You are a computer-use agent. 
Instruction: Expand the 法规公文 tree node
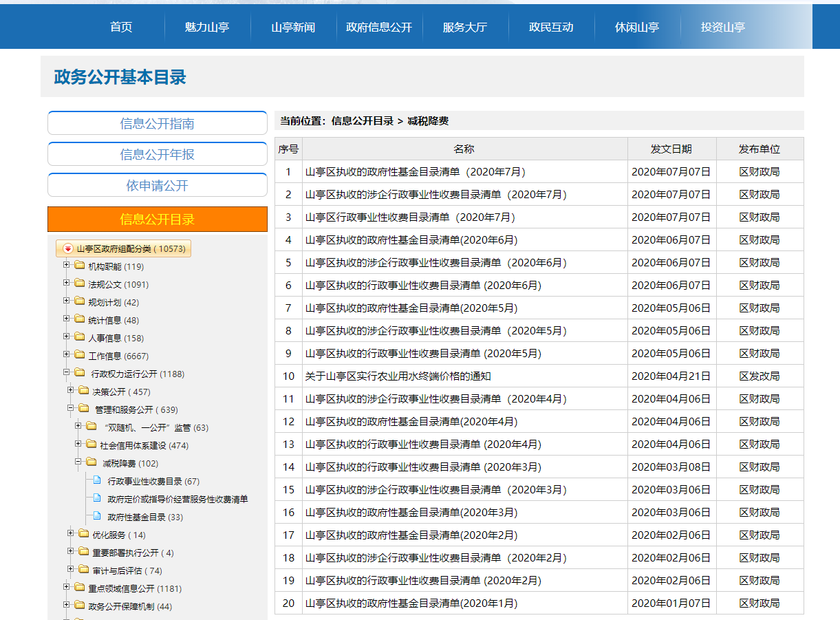tap(67, 283)
